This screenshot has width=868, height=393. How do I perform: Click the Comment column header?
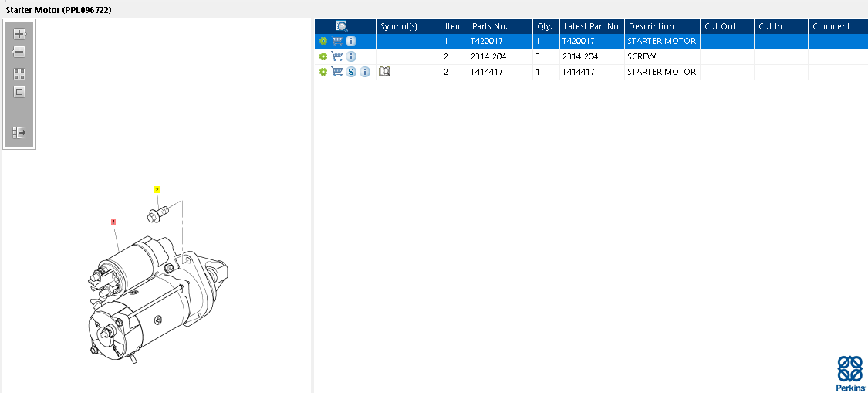(838, 26)
